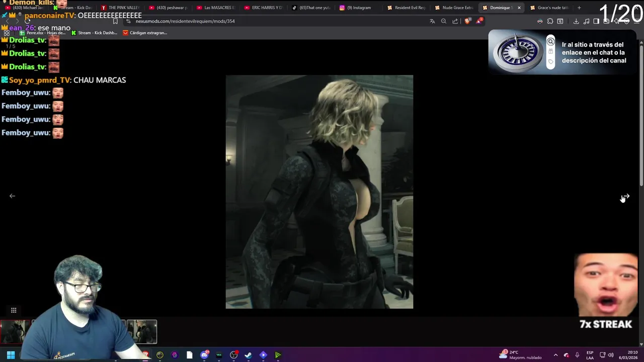Open the Cárdigan extragrande bookmark

(145, 33)
